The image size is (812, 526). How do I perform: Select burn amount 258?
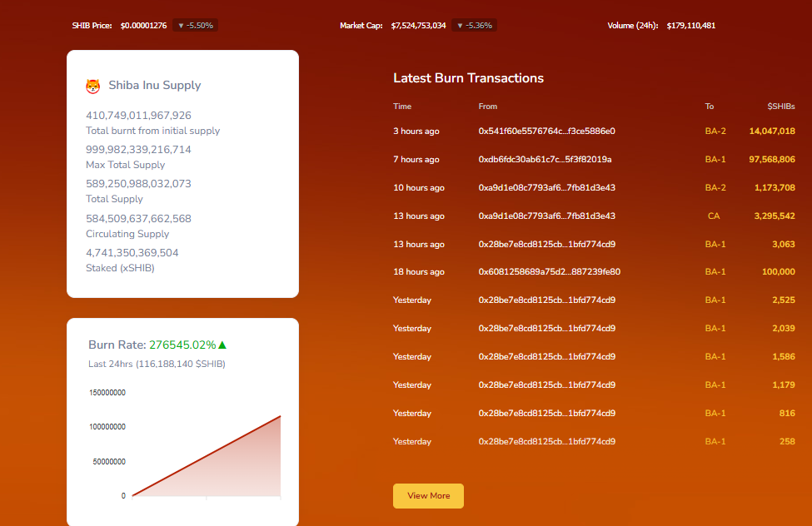pyautogui.click(x=787, y=442)
